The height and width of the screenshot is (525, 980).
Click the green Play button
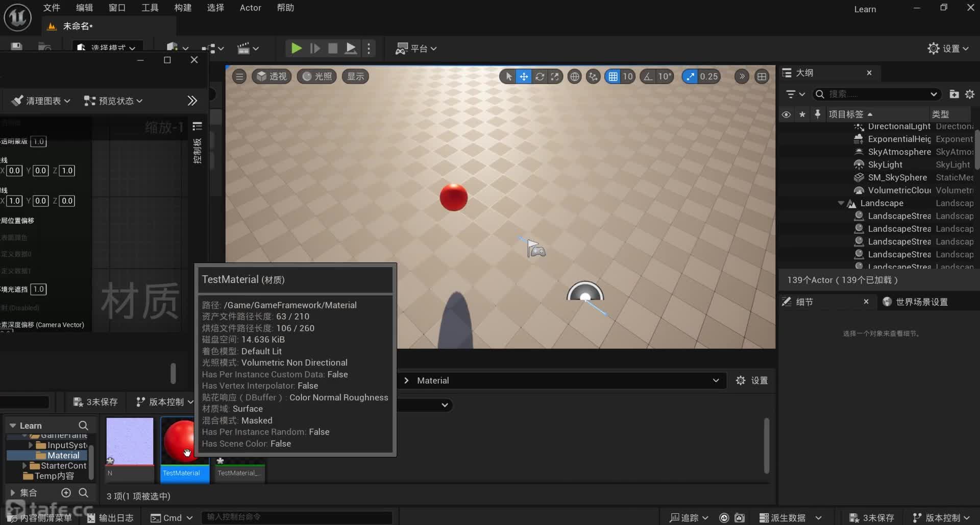(x=296, y=49)
